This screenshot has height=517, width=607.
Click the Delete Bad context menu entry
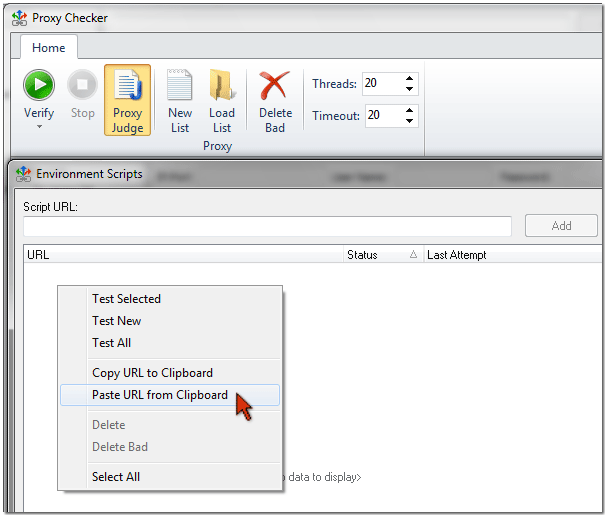(170, 447)
